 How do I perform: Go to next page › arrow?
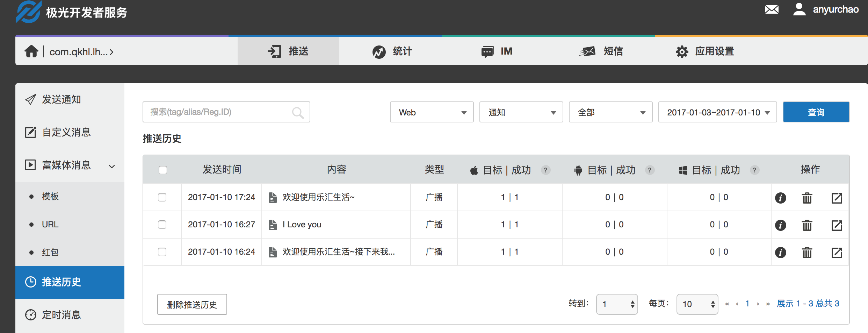pos(758,304)
